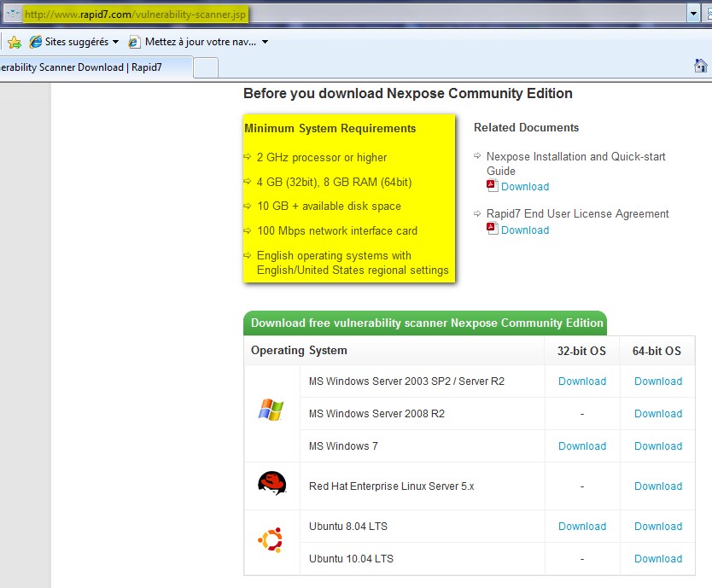The width and height of the screenshot is (712, 588).
Task: Download 64-bit for Windows Server 2008 R2
Action: click(x=658, y=414)
